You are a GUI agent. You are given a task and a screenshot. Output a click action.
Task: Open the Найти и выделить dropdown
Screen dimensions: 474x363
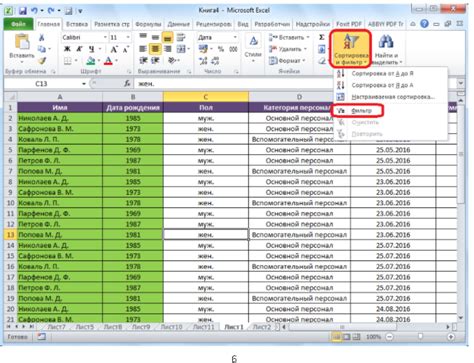tap(387, 50)
